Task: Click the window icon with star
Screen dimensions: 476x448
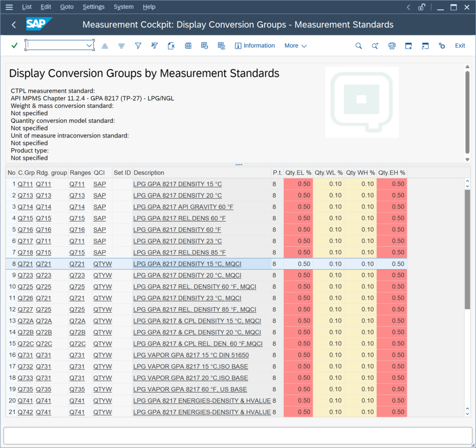Action: (409, 46)
